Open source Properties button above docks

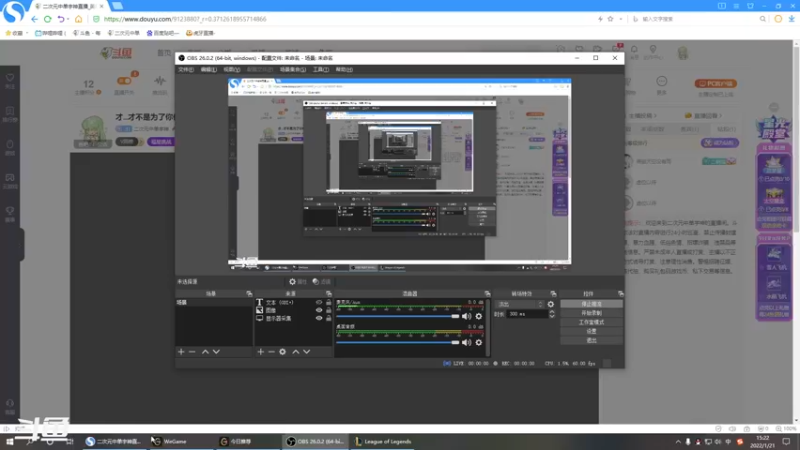[x=297, y=282]
